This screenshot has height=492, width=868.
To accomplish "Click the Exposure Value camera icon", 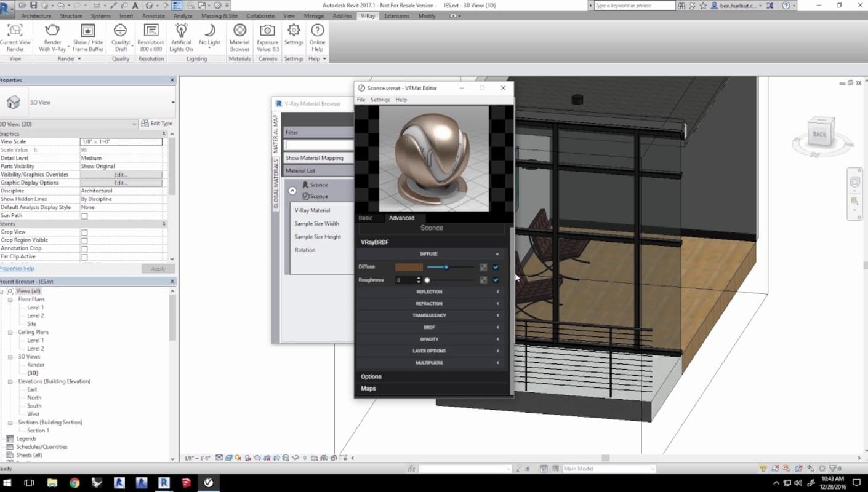I will 267,31.
